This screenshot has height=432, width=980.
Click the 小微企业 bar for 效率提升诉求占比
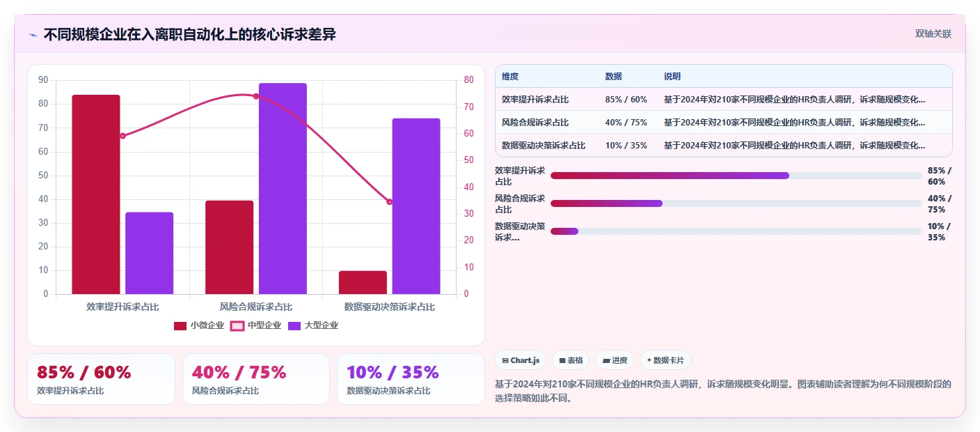96,194
